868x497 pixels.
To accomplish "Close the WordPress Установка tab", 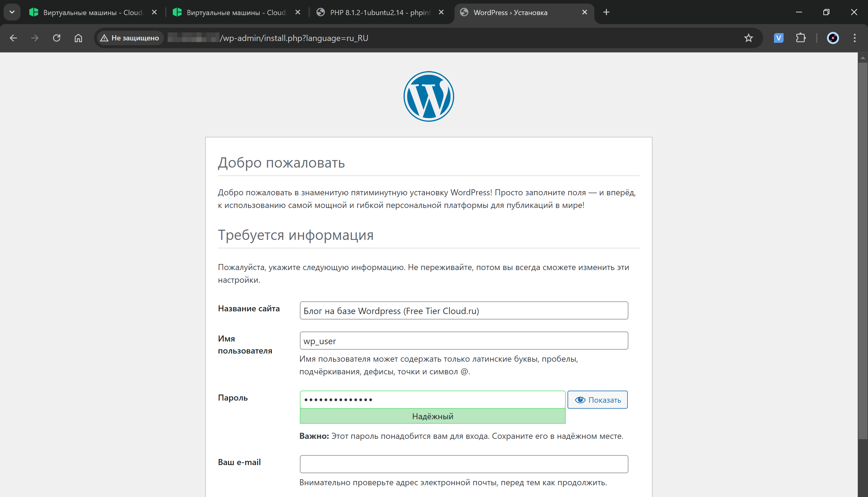I will [x=584, y=12].
